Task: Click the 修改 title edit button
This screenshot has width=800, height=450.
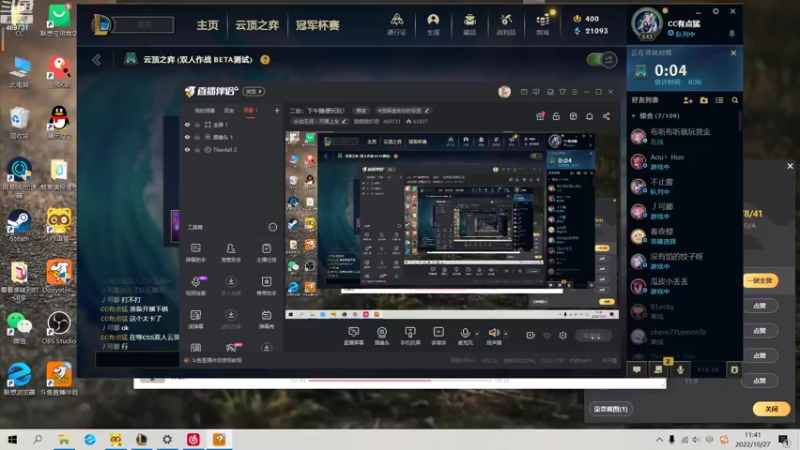Action: (361, 110)
